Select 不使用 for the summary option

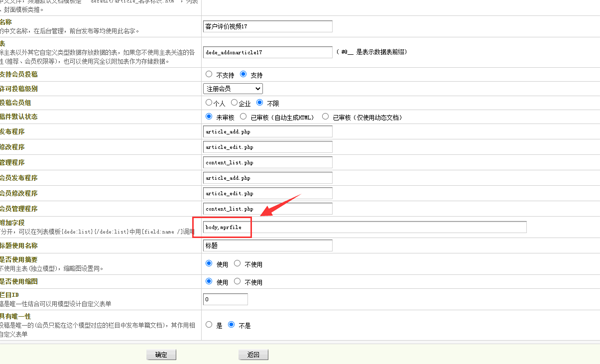pos(237,263)
